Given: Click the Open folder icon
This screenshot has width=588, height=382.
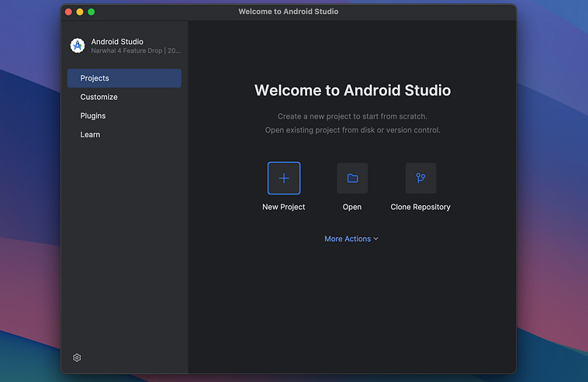Looking at the screenshot, I should (352, 178).
